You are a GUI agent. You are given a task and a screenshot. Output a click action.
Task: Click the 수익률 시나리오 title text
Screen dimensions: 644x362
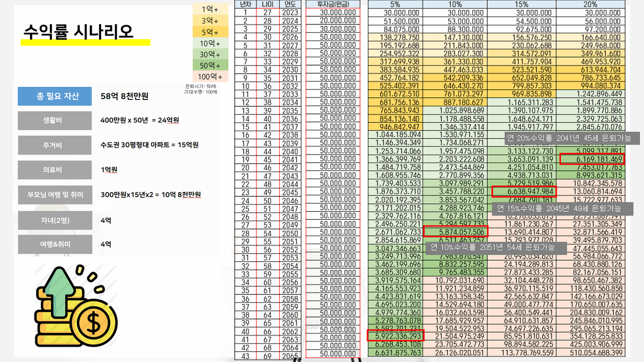78,31
